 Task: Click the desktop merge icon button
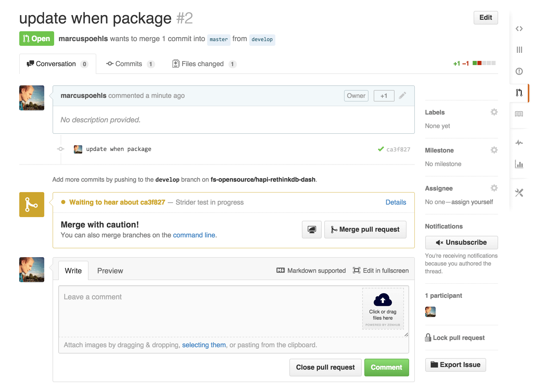click(x=312, y=230)
